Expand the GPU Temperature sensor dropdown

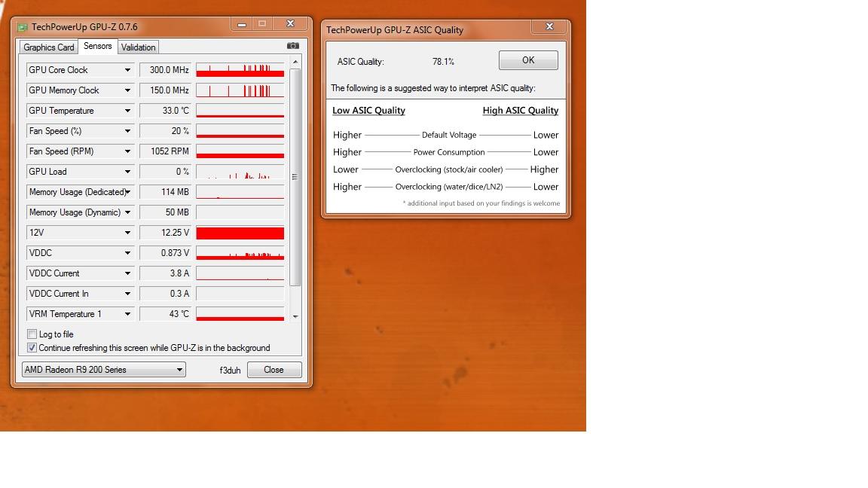point(127,111)
